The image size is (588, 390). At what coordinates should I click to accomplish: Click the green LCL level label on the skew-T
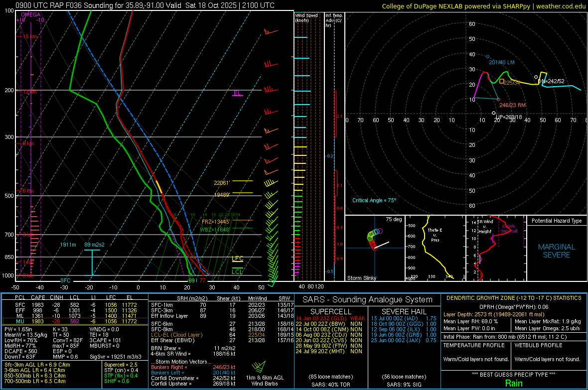click(x=237, y=271)
